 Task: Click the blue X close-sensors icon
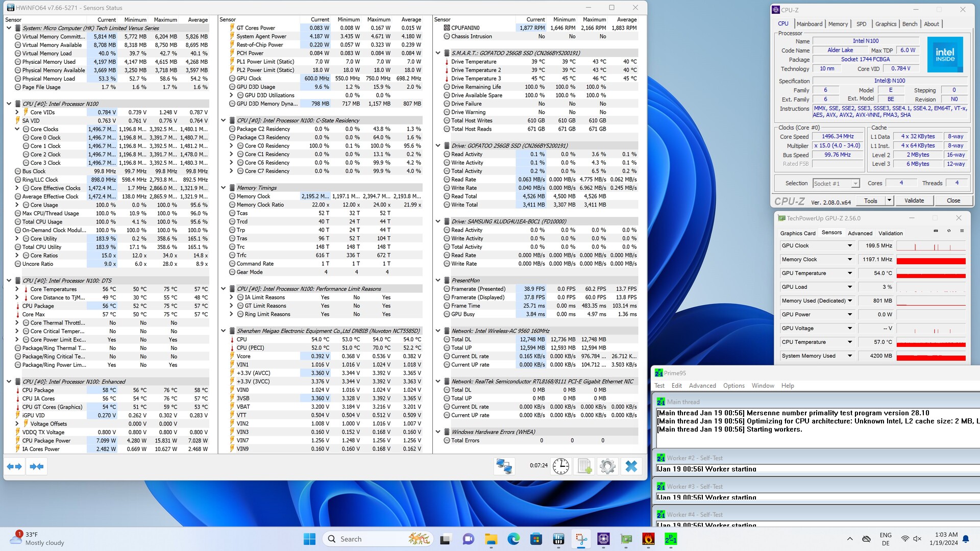[631, 466]
